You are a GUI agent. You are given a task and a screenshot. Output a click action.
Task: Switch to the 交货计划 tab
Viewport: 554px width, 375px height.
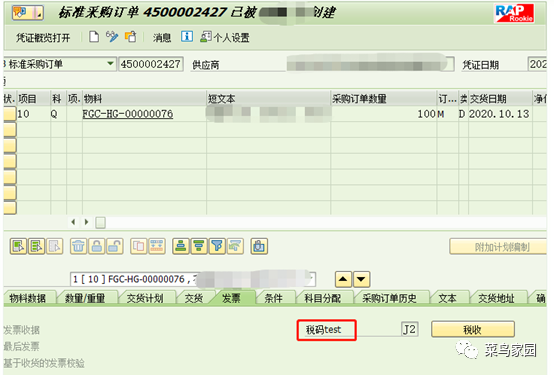click(145, 299)
